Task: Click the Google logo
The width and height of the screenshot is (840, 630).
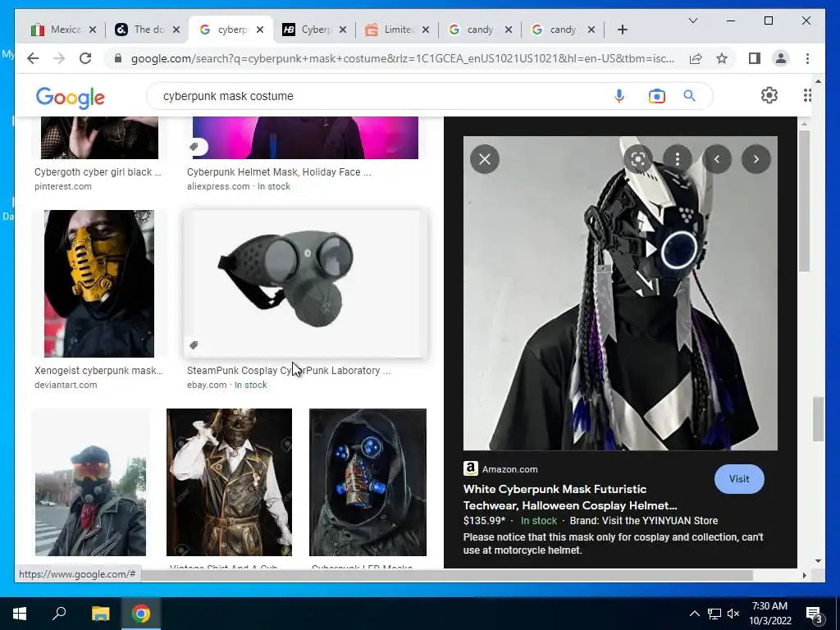Action: tap(71, 97)
